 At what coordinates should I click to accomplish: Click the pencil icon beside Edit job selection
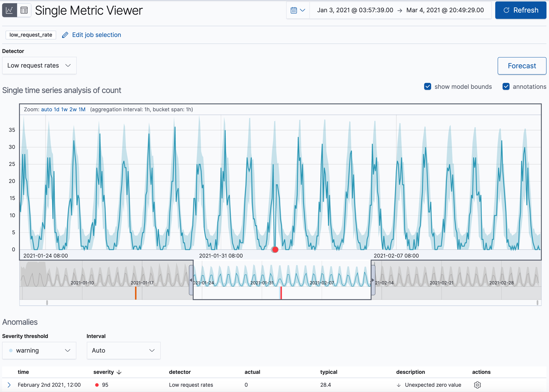65,35
